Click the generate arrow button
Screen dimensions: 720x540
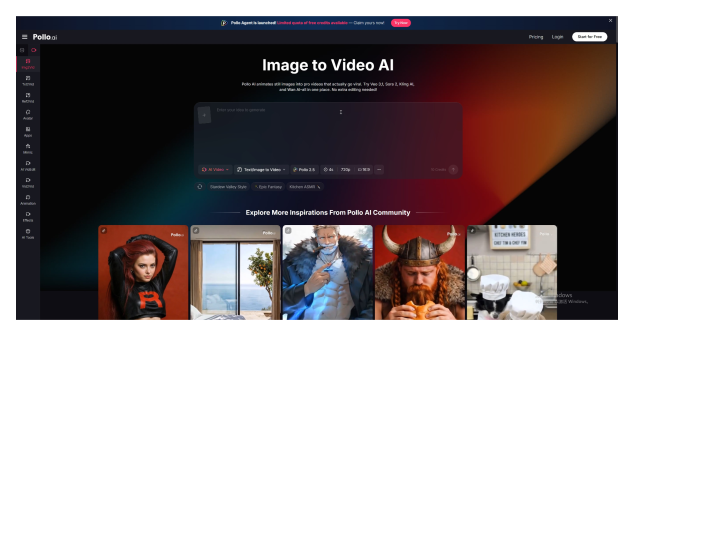453,169
